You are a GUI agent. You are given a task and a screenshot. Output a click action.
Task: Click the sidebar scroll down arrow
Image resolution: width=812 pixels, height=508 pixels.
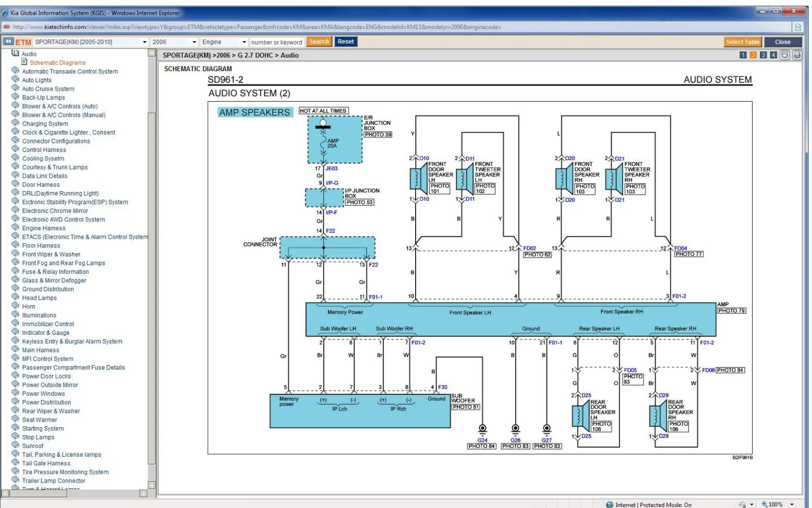(x=151, y=485)
